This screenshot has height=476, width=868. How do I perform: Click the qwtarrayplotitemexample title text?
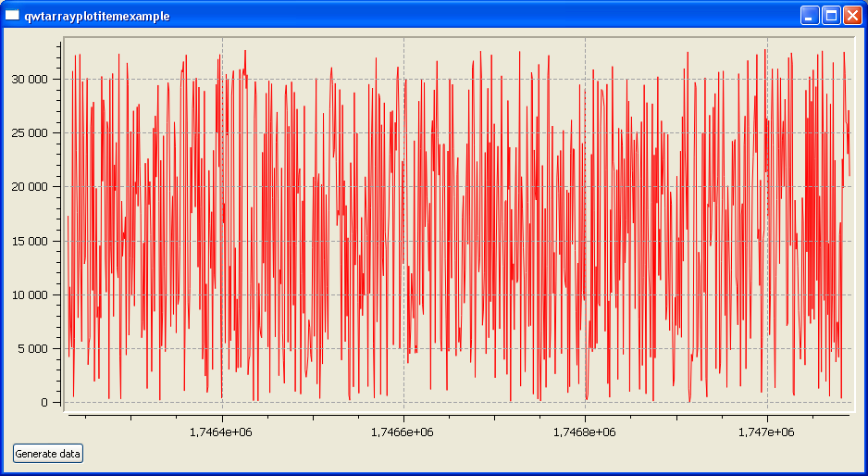coord(97,16)
